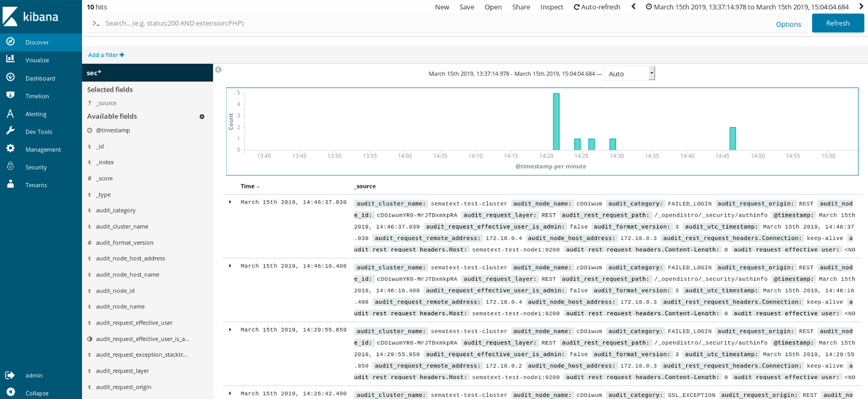The image size is (868, 399).
Task: Click the Auto-refresh icon
Action: pyautogui.click(x=577, y=7)
